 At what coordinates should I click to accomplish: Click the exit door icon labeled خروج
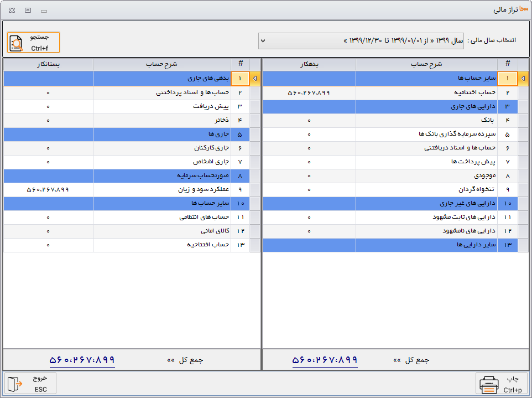point(16,384)
